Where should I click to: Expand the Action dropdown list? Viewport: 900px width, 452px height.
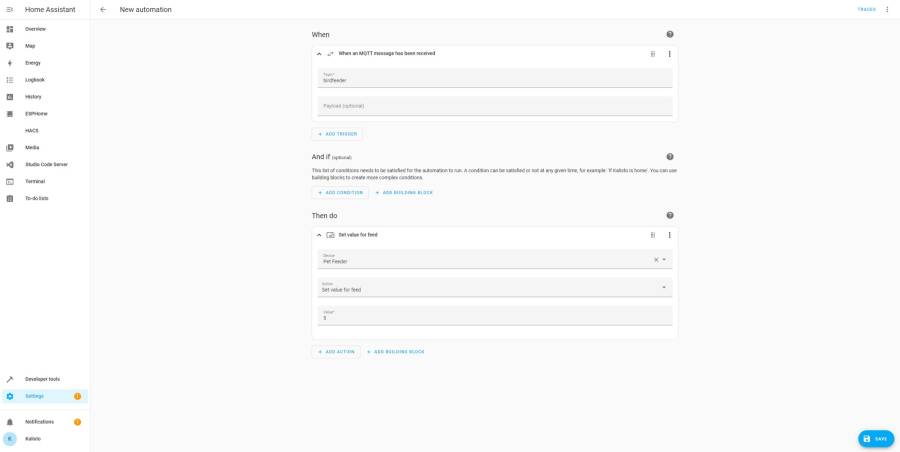(664, 288)
